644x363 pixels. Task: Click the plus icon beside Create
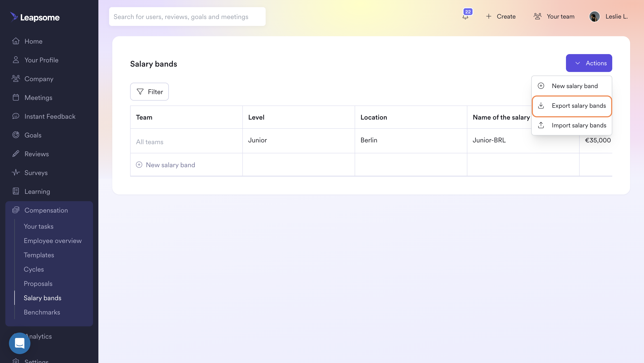[x=489, y=17]
